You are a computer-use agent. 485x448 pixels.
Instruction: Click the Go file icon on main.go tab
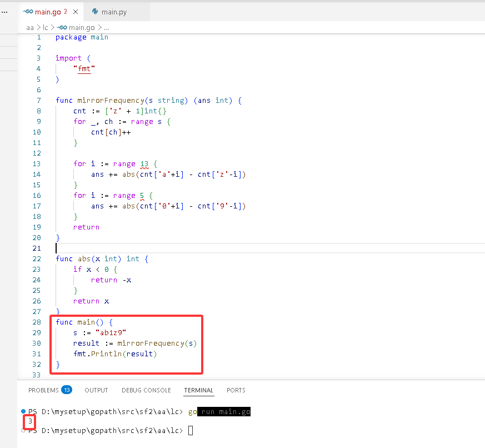(x=28, y=12)
